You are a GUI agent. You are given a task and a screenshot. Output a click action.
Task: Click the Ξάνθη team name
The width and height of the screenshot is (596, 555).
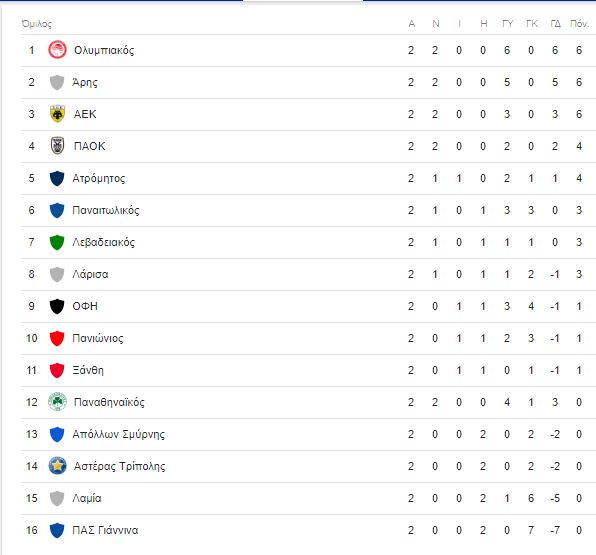click(88, 370)
